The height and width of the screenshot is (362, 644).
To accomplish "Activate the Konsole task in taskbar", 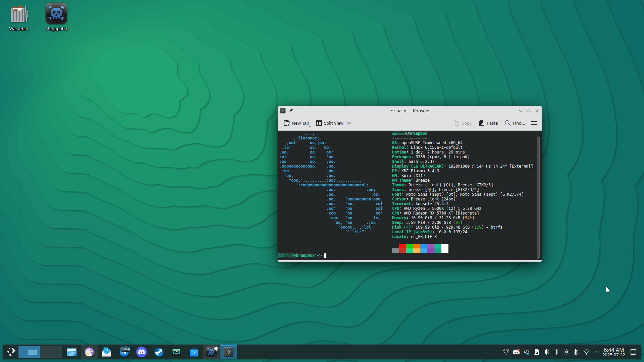I will tap(229, 352).
